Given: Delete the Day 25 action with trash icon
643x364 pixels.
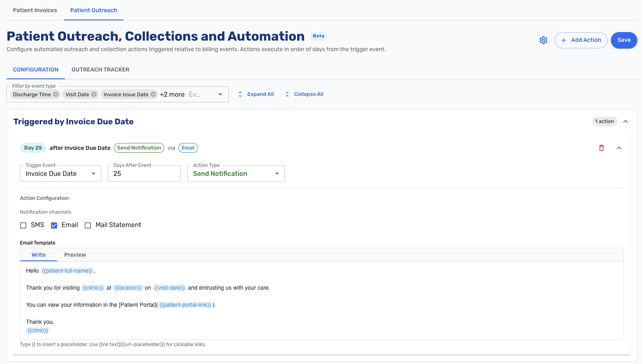Looking at the screenshot, I should 602,148.
